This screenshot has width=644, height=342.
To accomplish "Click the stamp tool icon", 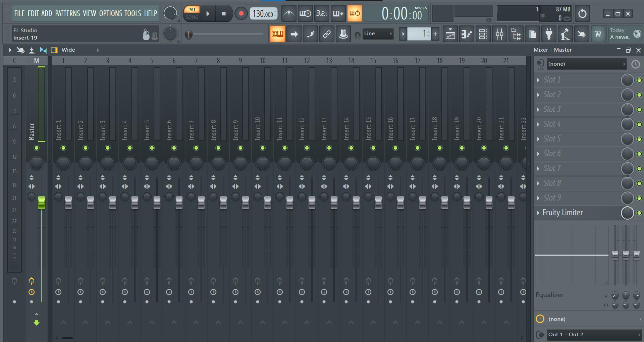I will tap(343, 34).
